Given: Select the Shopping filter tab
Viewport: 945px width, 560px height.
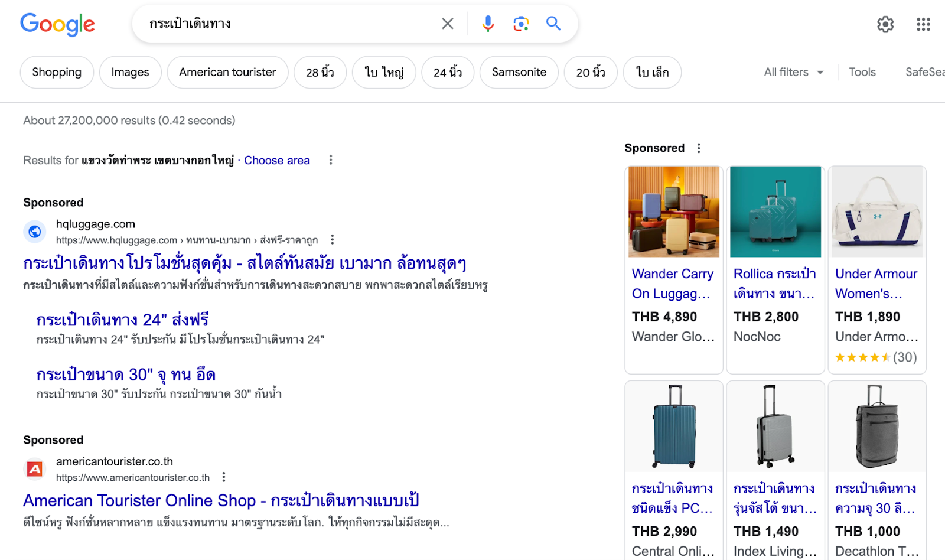Looking at the screenshot, I should (57, 72).
